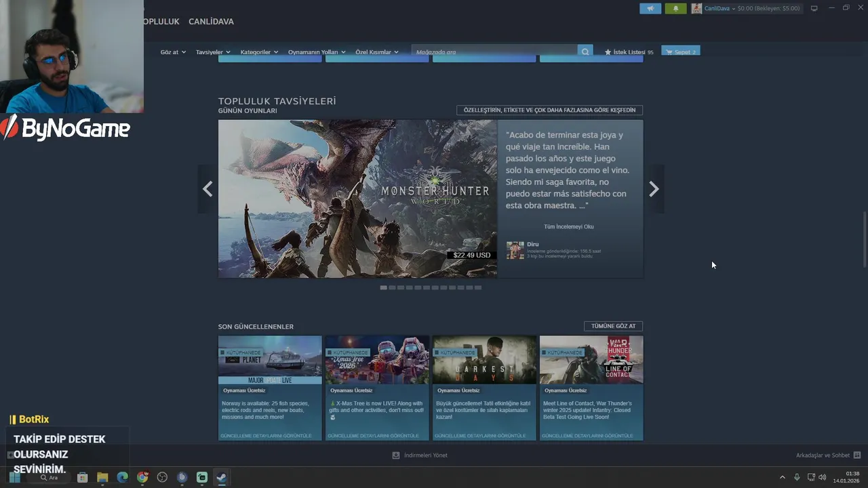The image size is (868, 488).
Task: Open the Fishing Planet update thumbnail
Action: [x=270, y=360]
